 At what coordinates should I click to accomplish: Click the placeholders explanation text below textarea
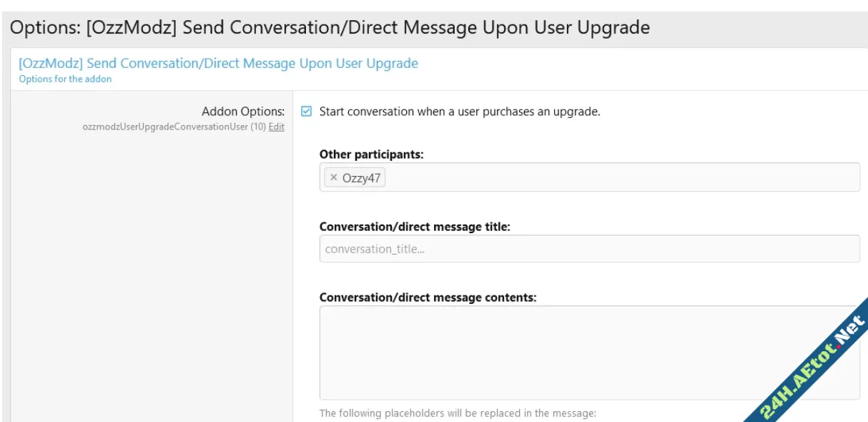[x=458, y=413]
